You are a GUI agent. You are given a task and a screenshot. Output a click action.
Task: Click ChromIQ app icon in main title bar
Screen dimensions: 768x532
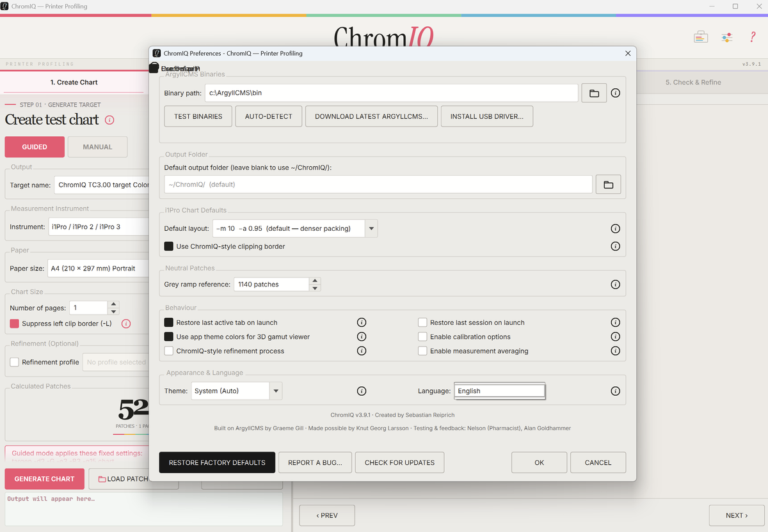tap(5, 6)
